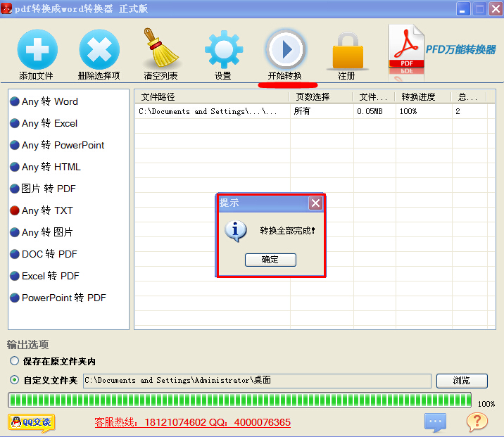
Task: Click the 浏览 browse button
Action: coord(462,381)
